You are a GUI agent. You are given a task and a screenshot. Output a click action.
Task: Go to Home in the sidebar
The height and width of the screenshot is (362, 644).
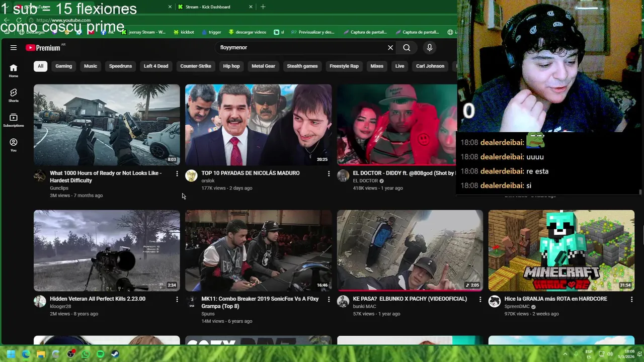14,71
